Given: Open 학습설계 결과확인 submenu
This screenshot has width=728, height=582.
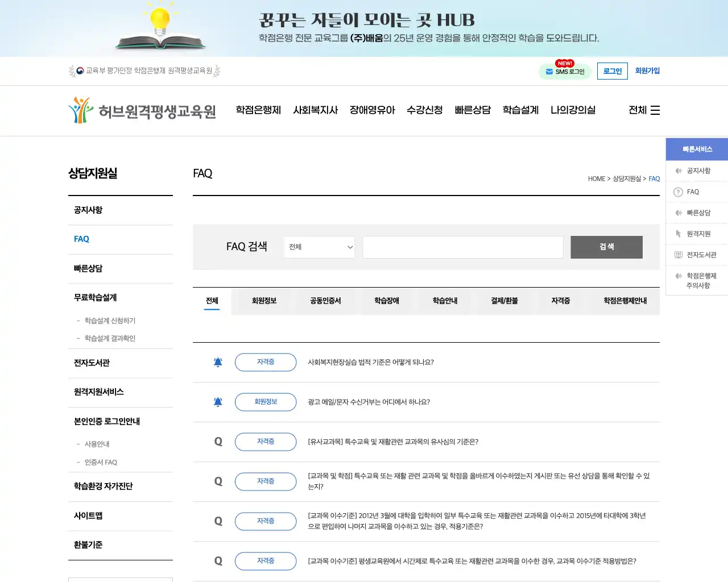Looking at the screenshot, I should [110, 338].
